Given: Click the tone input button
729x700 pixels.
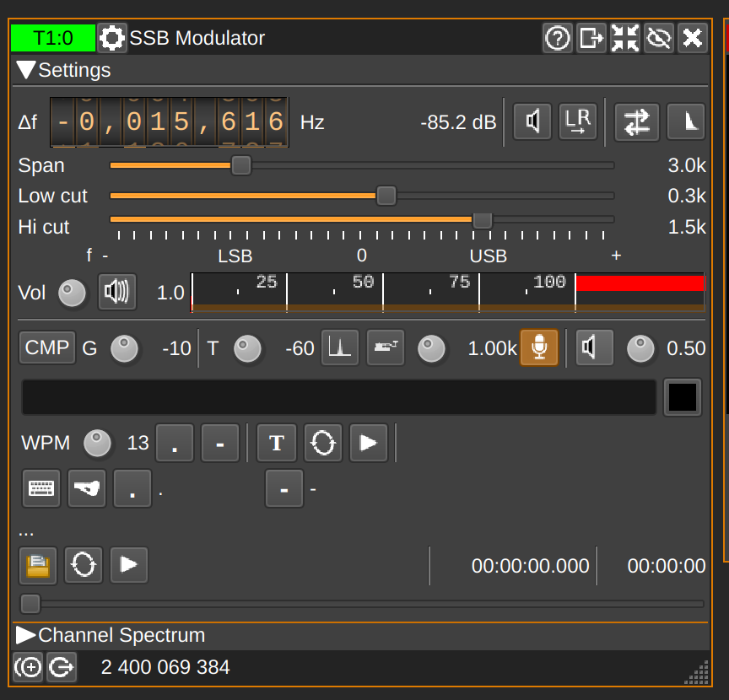Looking at the screenshot, I should tap(340, 347).
